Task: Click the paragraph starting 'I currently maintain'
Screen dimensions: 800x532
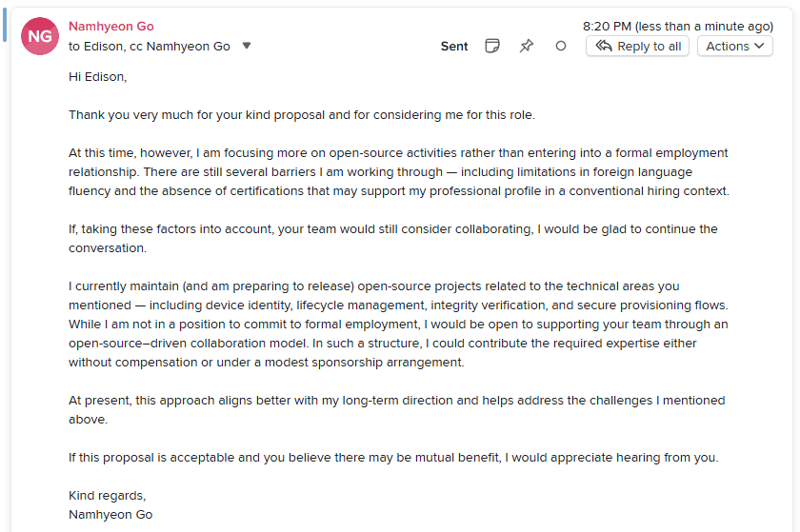Action: (398, 324)
